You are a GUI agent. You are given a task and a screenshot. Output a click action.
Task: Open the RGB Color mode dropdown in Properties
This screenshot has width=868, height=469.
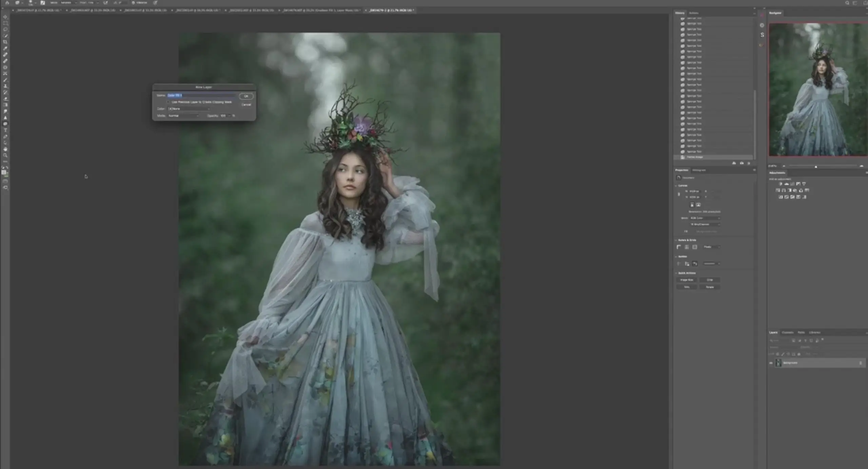705,218
